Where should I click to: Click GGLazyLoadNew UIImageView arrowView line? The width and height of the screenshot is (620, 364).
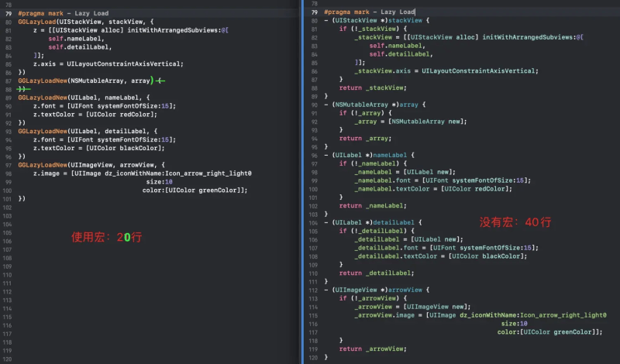91,164
